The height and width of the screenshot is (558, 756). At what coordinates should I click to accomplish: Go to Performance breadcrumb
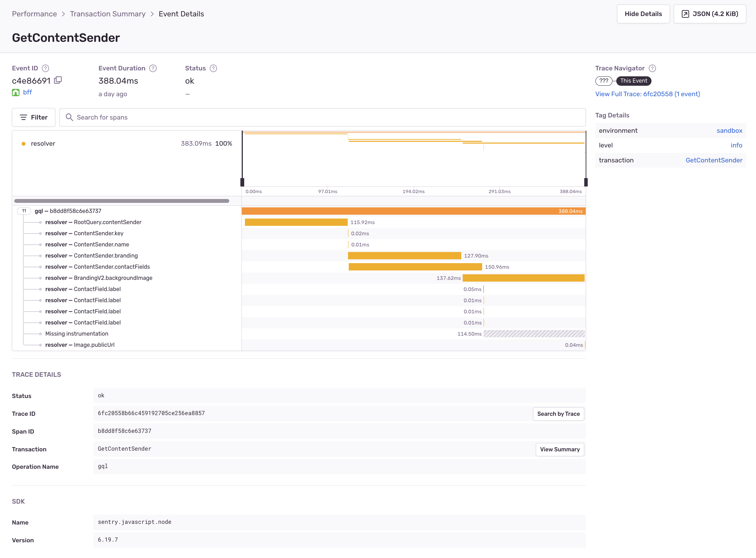(34, 14)
